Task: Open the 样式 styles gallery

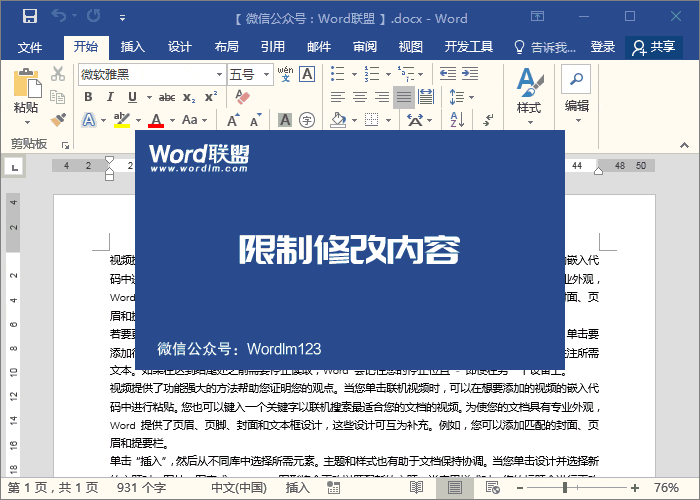Action: point(529,96)
